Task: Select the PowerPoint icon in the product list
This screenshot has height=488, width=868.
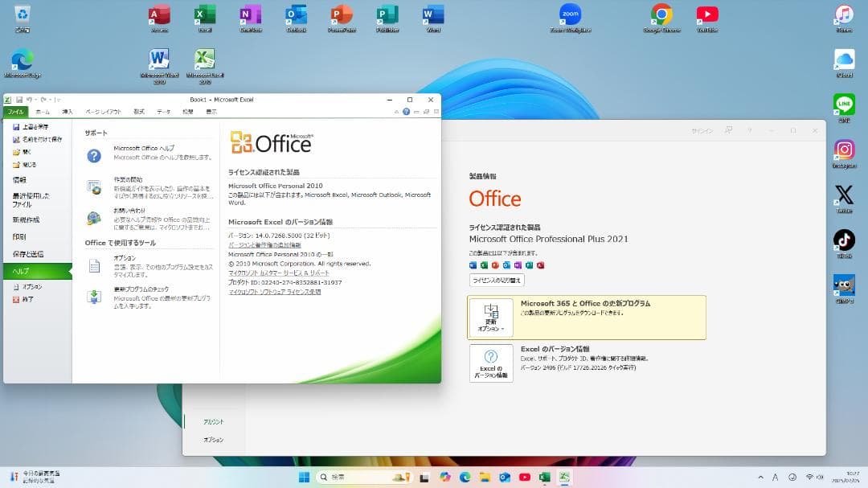Action: click(x=496, y=264)
